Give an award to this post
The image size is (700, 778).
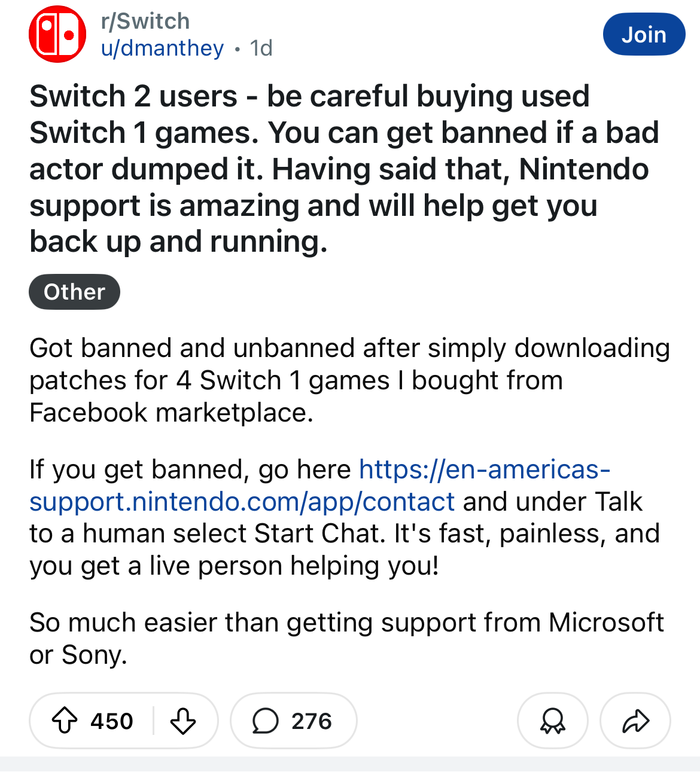click(552, 721)
